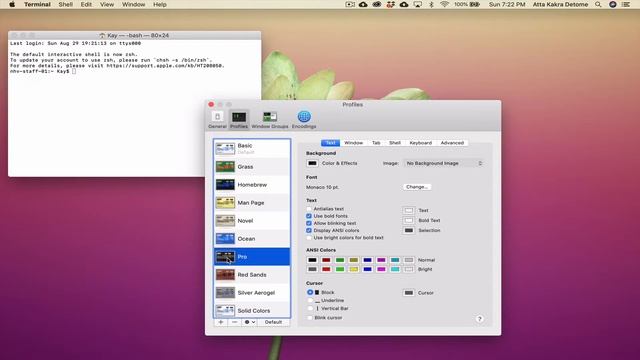The height and width of the screenshot is (360, 640).
Task: Open the Text color swatch
Action: [x=409, y=210]
